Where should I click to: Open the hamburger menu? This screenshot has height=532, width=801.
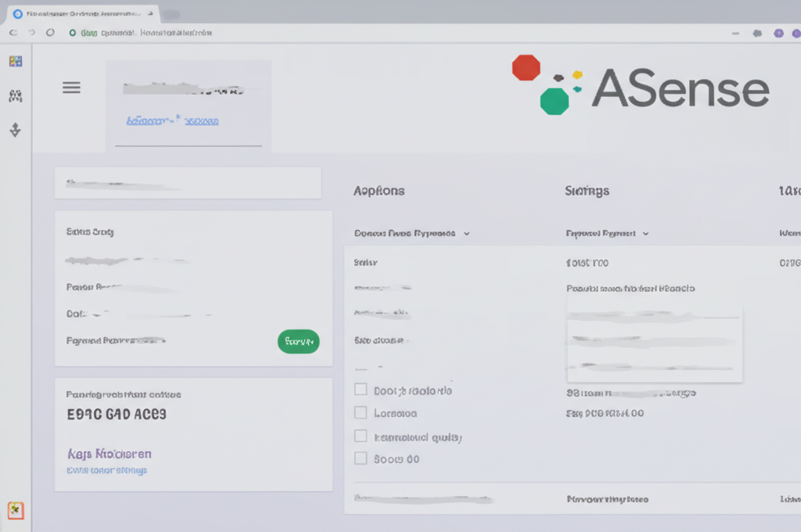pyautogui.click(x=71, y=88)
